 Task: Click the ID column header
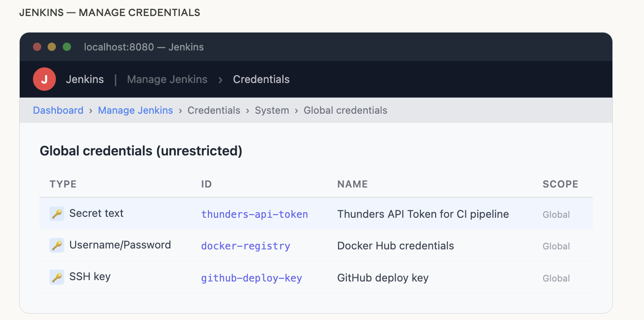207,184
